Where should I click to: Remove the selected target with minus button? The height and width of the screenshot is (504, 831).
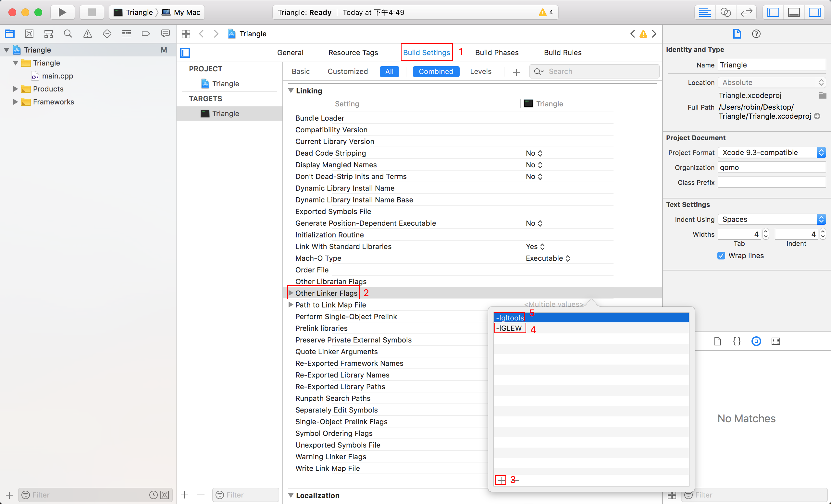[x=201, y=495]
